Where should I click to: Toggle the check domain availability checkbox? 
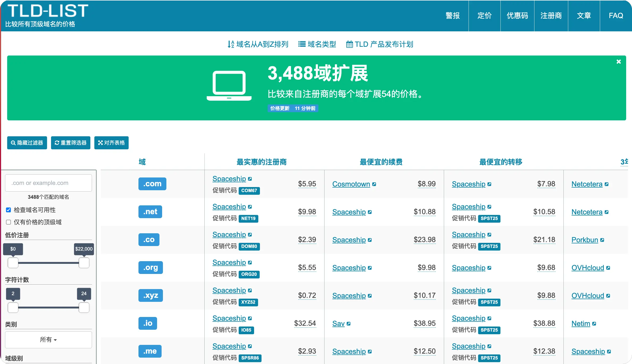[x=9, y=210]
